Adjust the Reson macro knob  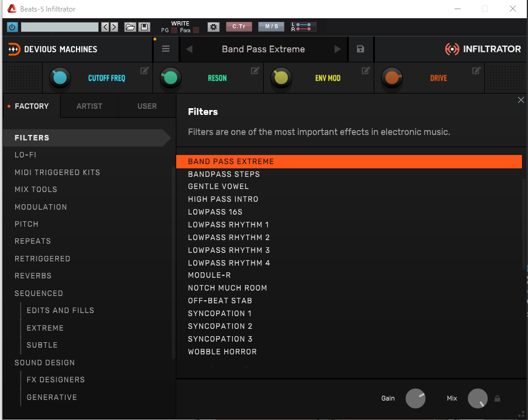(170, 78)
